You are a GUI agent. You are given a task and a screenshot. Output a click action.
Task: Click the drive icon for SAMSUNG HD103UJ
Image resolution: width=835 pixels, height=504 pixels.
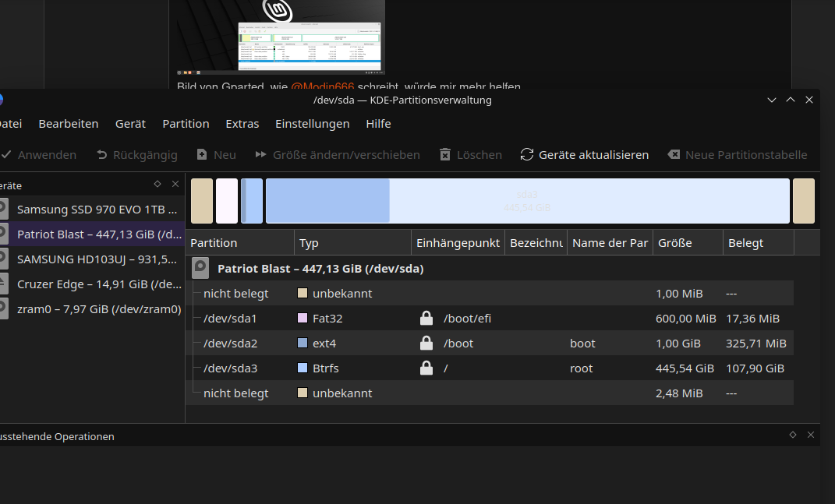click(x=3, y=259)
